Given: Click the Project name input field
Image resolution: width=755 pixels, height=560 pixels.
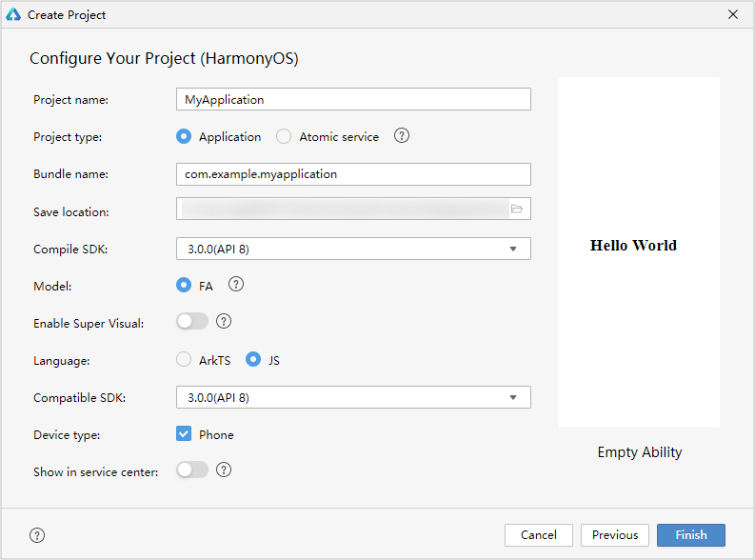Looking at the screenshot, I should pyautogui.click(x=353, y=99).
